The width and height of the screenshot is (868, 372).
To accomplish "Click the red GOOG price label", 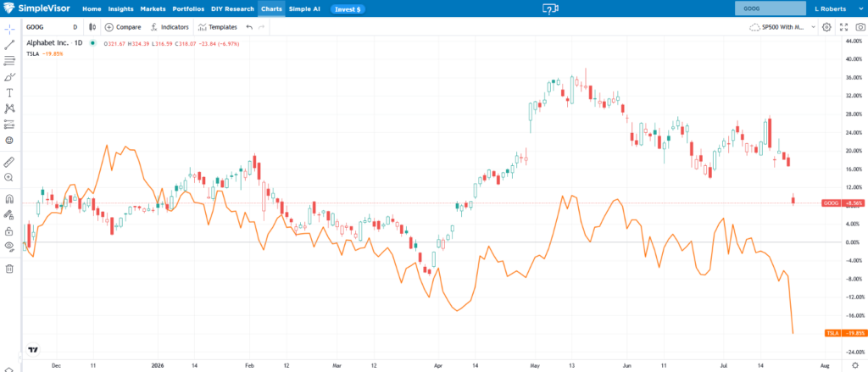I will [845, 203].
